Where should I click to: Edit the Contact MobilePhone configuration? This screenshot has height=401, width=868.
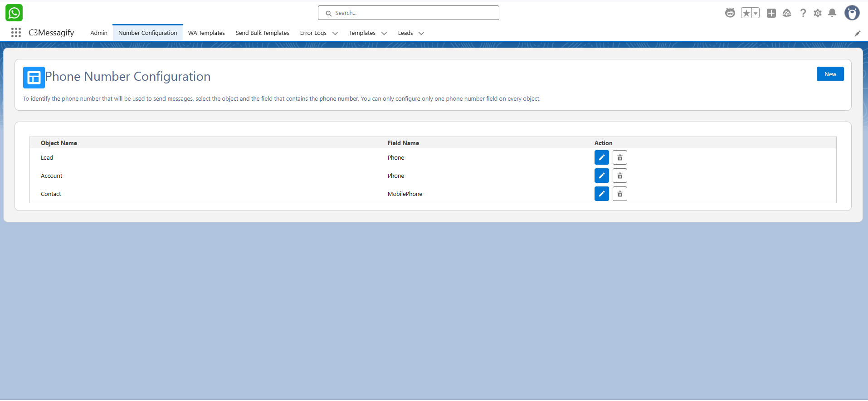point(601,194)
